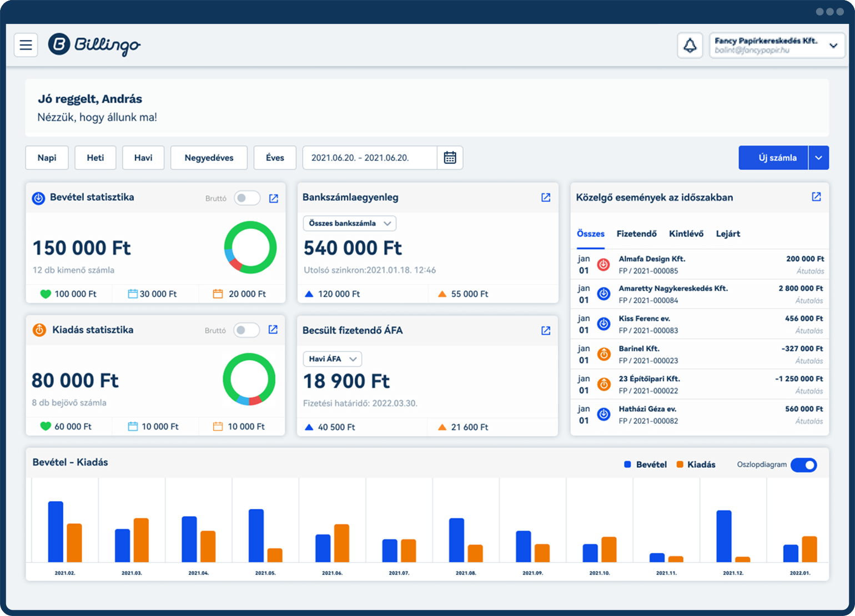Open Becsült fizetendő ÁFA external link icon
855x616 pixels.
click(x=546, y=330)
